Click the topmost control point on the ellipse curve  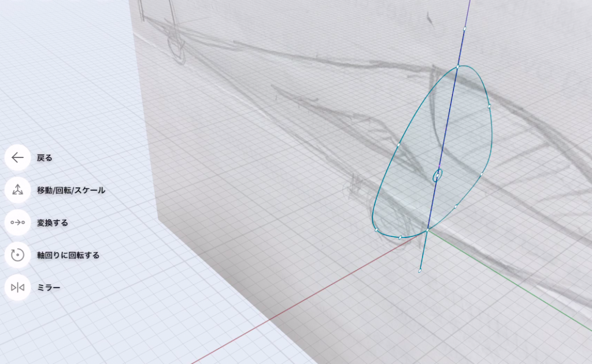click(458, 67)
